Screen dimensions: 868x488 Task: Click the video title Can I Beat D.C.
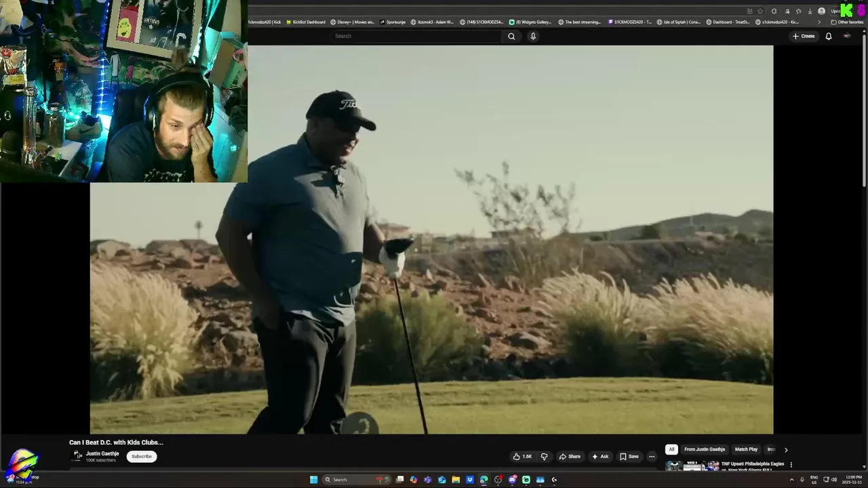point(116,442)
